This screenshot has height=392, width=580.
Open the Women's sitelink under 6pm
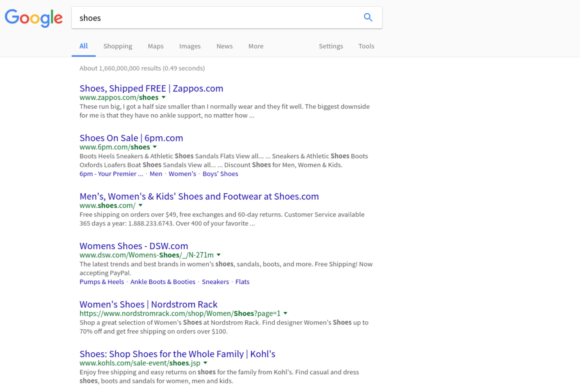click(x=182, y=174)
